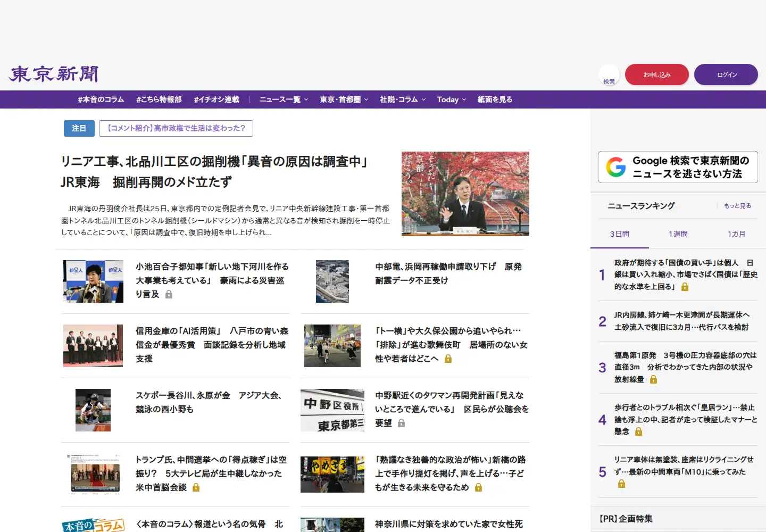Click the 検索 search icon
766x532 pixels.
tap(609, 75)
